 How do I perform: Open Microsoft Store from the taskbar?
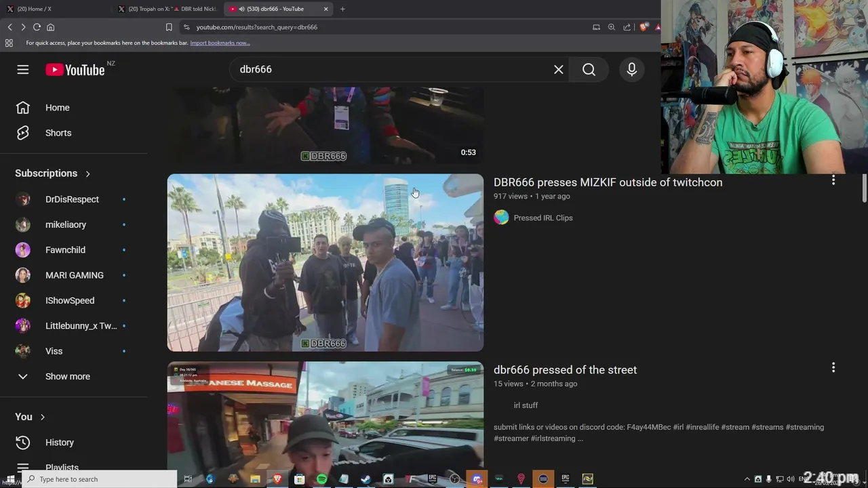tap(299, 479)
